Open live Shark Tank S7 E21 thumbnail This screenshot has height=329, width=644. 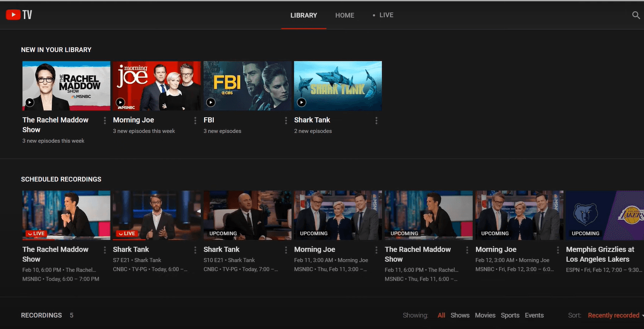click(157, 215)
